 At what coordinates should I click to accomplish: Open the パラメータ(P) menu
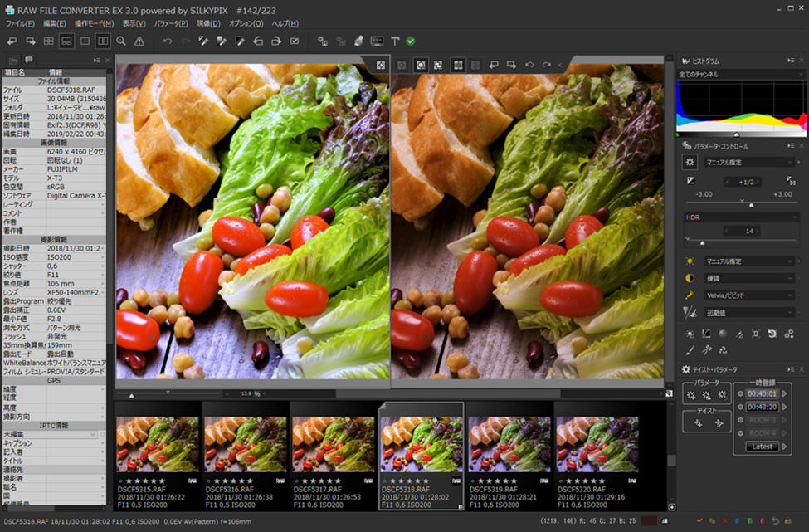pyautogui.click(x=171, y=24)
